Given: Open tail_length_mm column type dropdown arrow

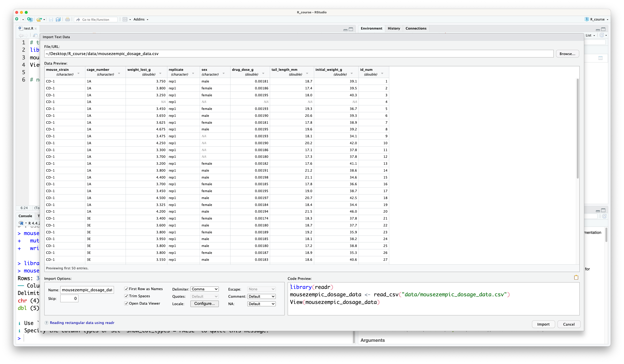Looking at the screenshot, I should click(x=307, y=74).
